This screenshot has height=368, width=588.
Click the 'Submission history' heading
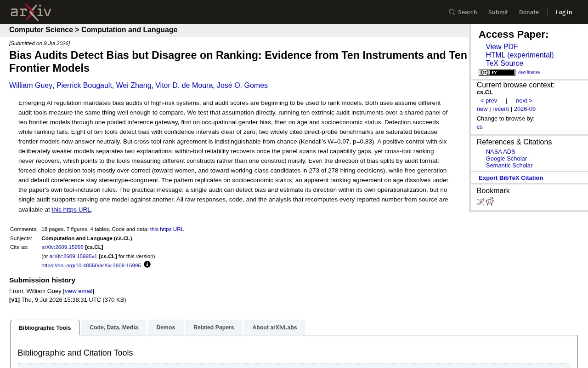coord(42,280)
